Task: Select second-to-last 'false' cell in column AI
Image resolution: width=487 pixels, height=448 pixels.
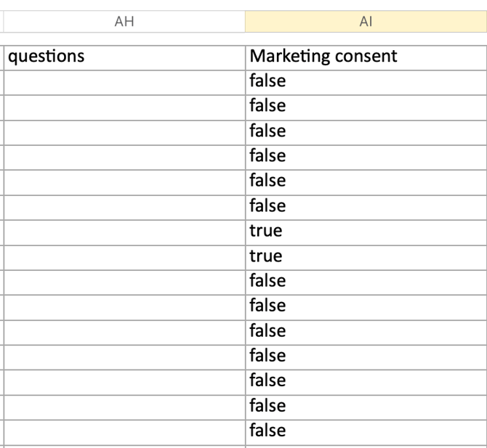Action: point(366,405)
